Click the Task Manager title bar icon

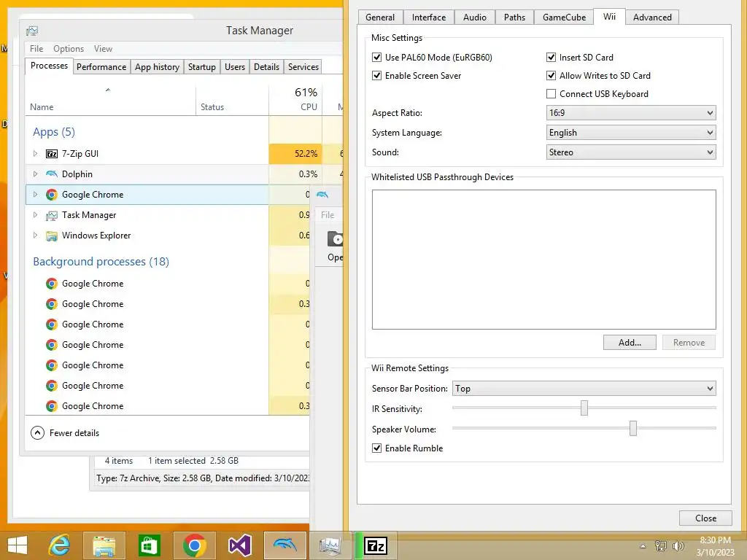32,31
